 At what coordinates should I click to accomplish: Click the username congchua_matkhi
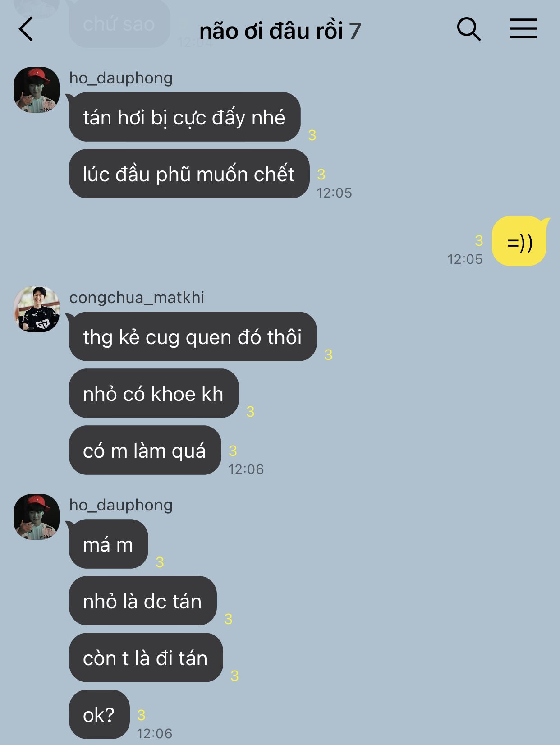(x=137, y=298)
